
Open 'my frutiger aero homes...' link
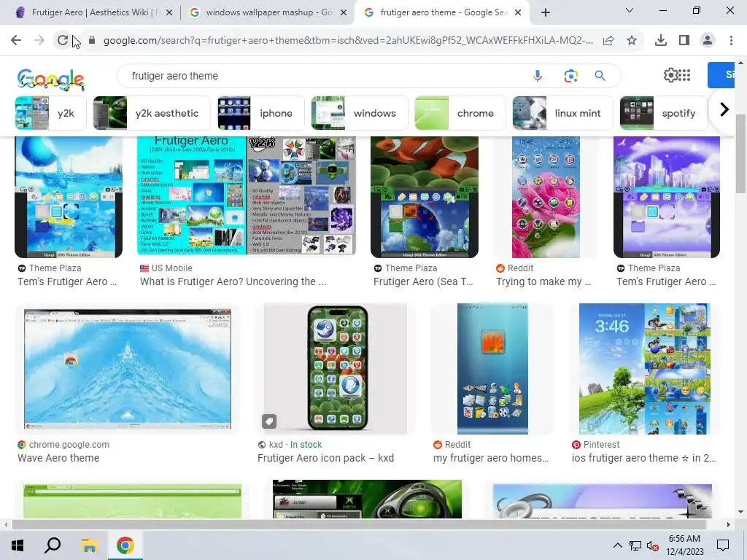point(491,458)
